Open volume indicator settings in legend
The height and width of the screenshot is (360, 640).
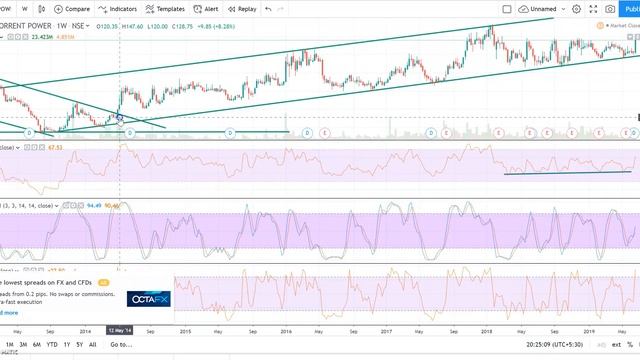pyautogui.click(x=18, y=37)
